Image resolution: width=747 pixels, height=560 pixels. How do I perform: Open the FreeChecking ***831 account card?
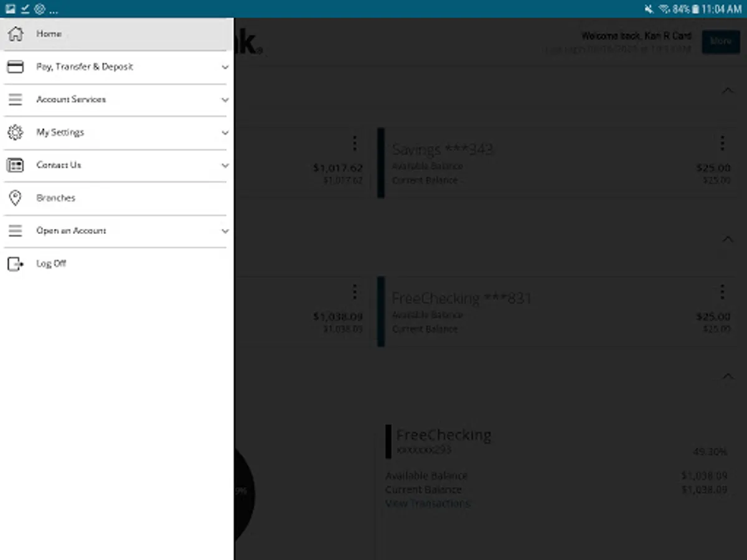(557, 312)
